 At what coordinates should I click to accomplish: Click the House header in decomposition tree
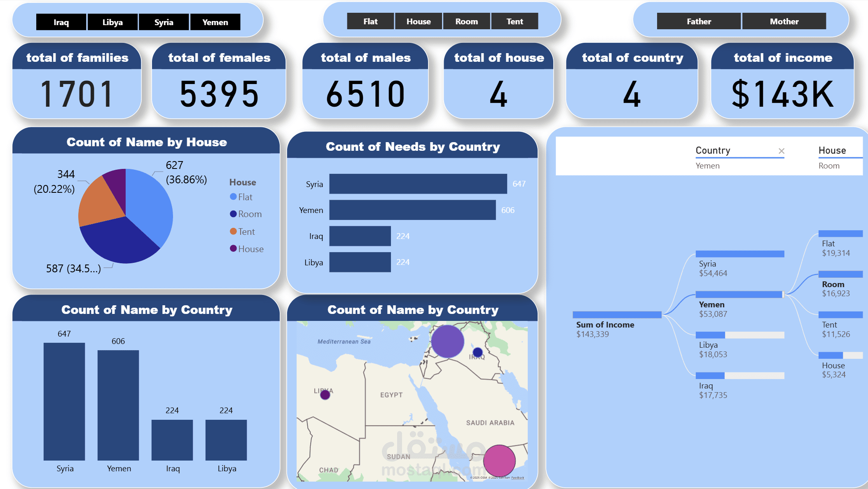(832, 150)
